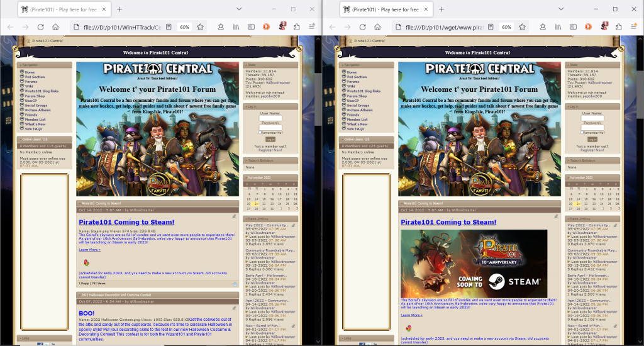Open Wiki in the right window's navigation
644x346 pixels.
click(351, 86)
